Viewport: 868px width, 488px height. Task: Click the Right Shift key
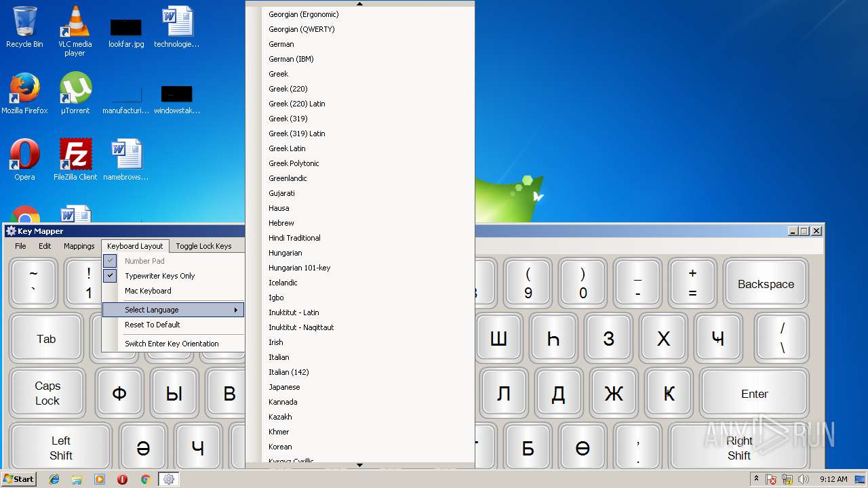pyautogui.click(x=738, y=447)
